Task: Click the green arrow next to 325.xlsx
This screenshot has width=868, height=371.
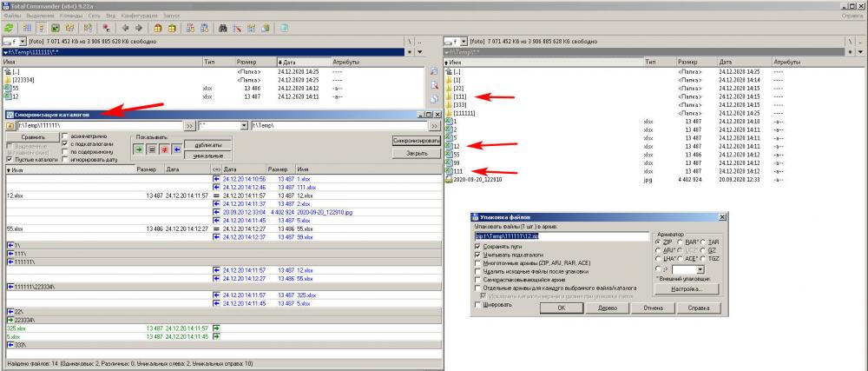Action: (x=216, y=328)
